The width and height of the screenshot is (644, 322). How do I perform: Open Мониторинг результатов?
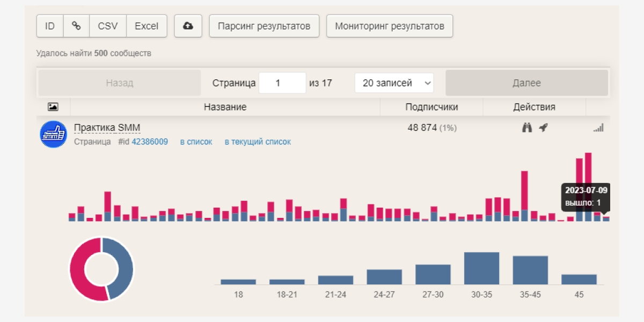(390, 26)
